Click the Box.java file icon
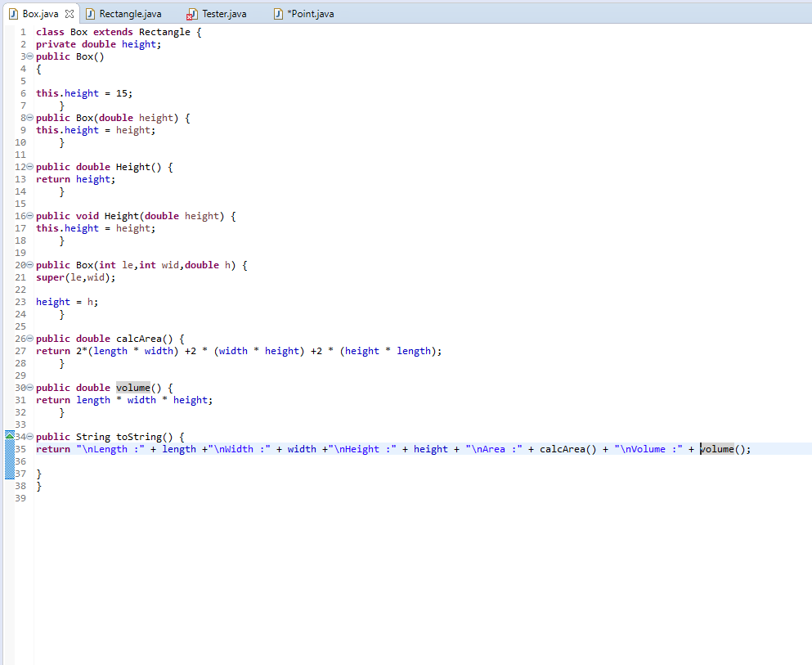Screen dimensions: 812x665 tap(13, 14)
